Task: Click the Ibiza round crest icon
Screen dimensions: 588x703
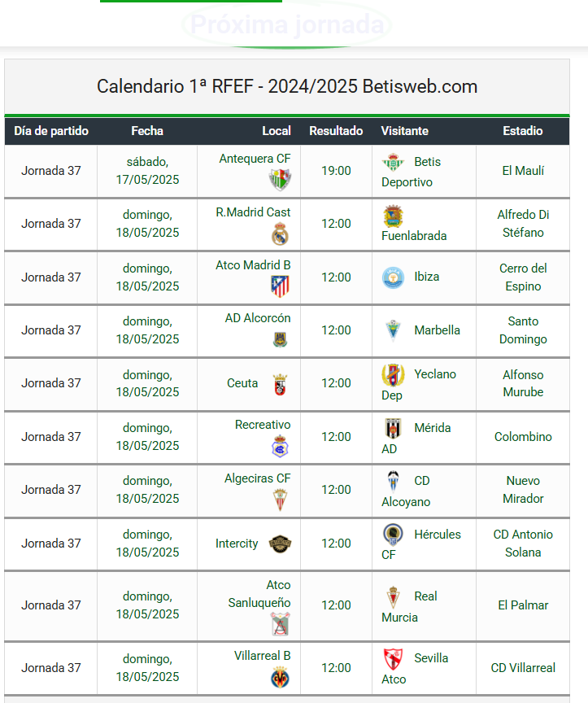Action: (393, 277)
